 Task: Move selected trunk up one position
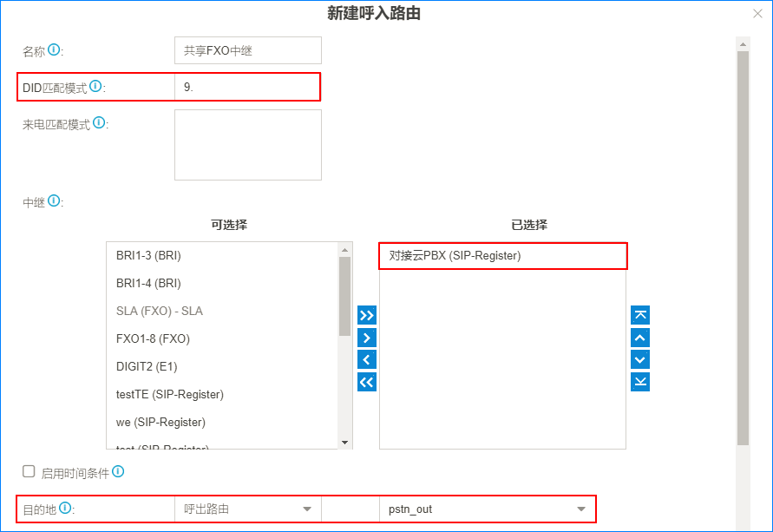point(640,338)
